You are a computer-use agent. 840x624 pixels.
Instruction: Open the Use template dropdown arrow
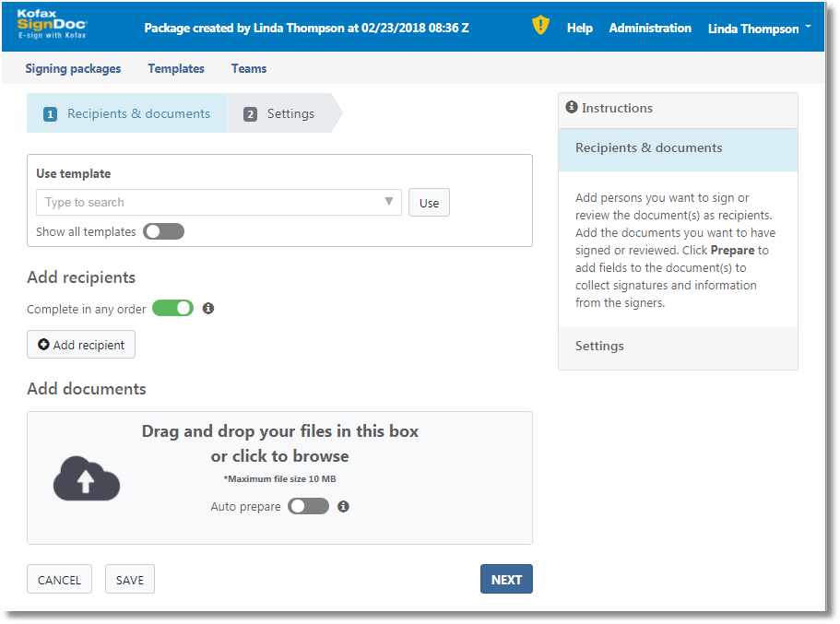(x=389, y=202)
